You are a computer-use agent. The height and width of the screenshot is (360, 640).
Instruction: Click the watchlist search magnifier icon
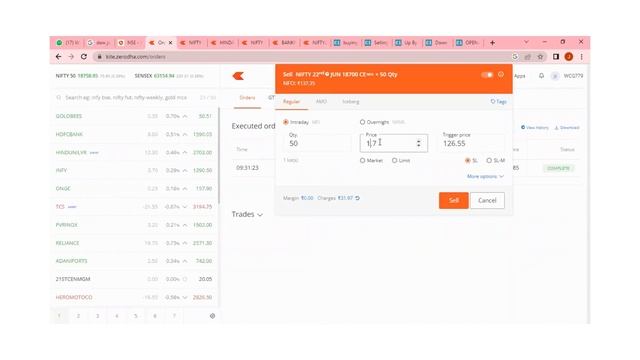pos(59,98)
